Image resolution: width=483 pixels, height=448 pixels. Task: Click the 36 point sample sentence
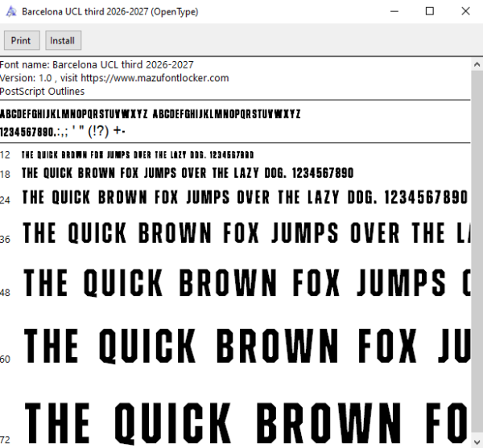coord(246,233)
